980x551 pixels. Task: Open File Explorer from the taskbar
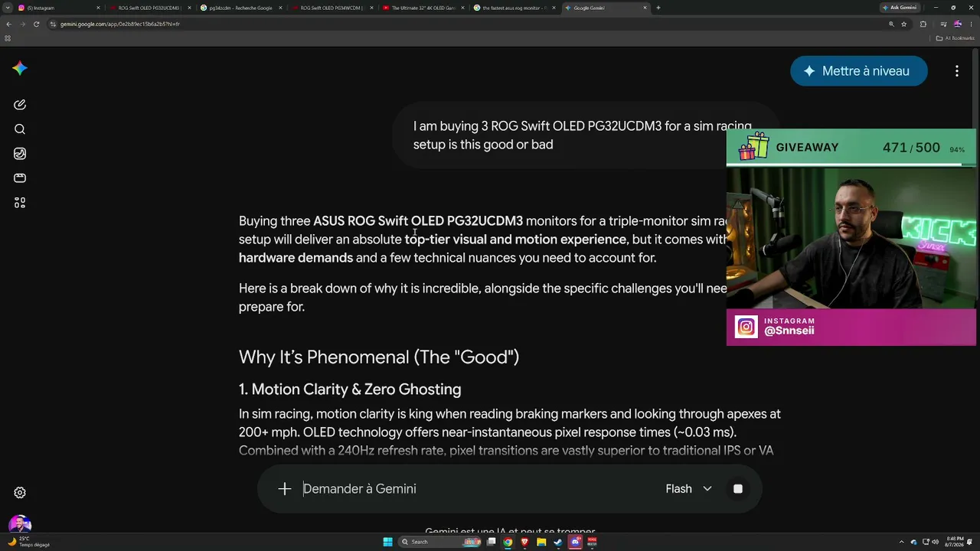click(x=541, y=542)
